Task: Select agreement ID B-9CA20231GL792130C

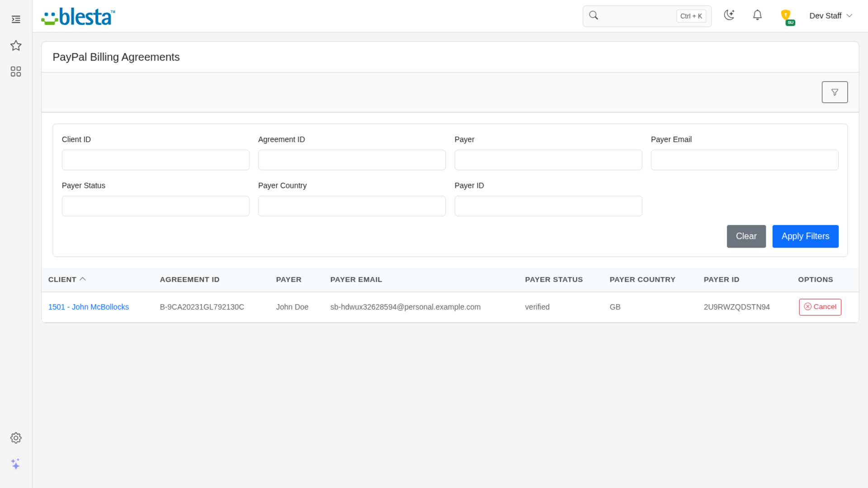Action: tap(202, 307)
